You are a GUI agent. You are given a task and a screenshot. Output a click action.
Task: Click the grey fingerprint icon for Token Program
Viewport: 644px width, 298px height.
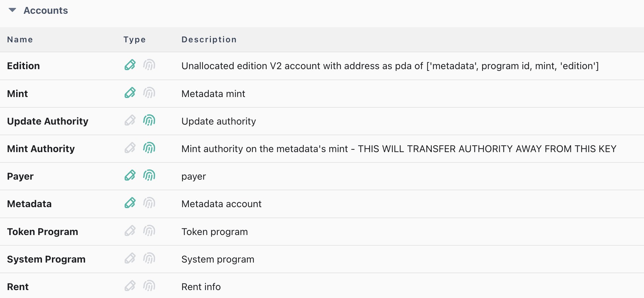(149, 231)
